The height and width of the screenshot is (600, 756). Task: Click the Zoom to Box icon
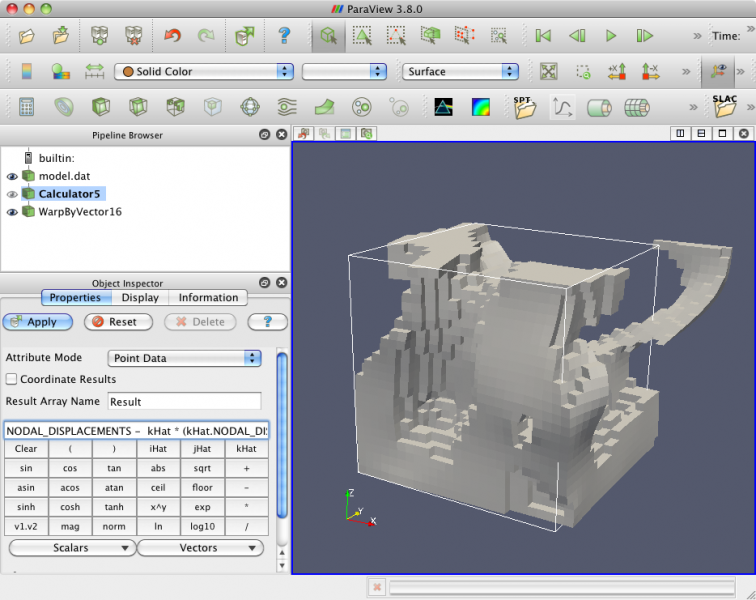coord(583,72)
